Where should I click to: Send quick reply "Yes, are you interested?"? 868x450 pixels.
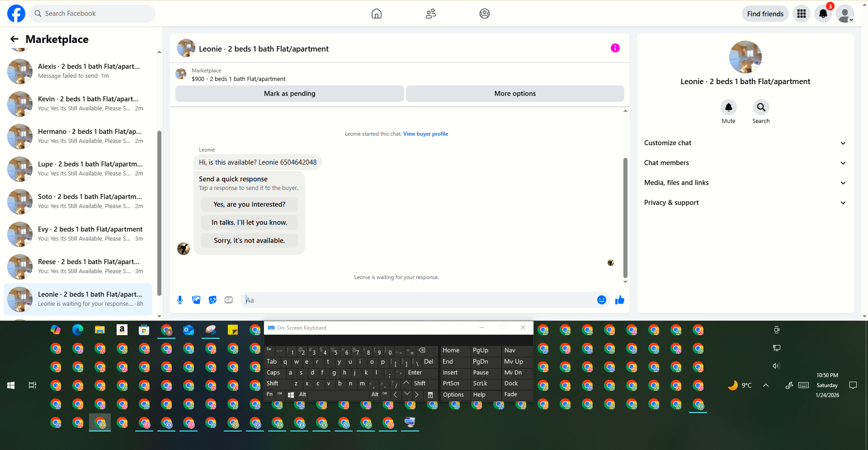tap(250, 204)
